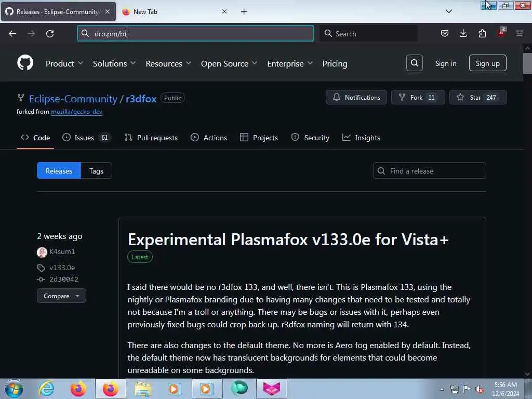
Task: Expand the Compare dropdown
Action: [61, 296]
